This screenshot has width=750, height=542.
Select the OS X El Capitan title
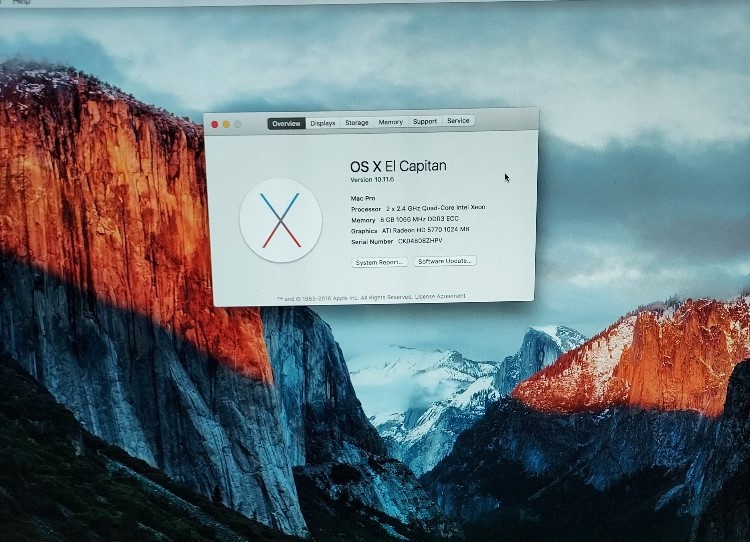click(x=398, y=166)
